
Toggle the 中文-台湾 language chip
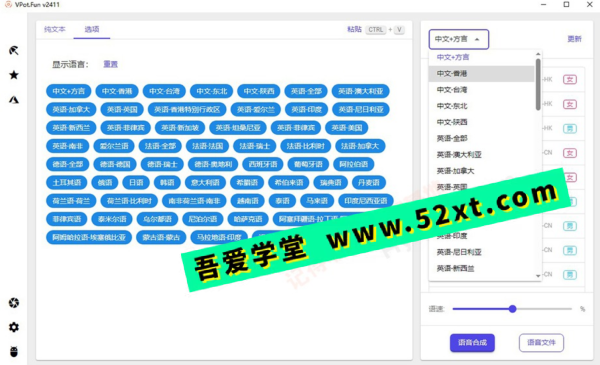click(164, 91)
